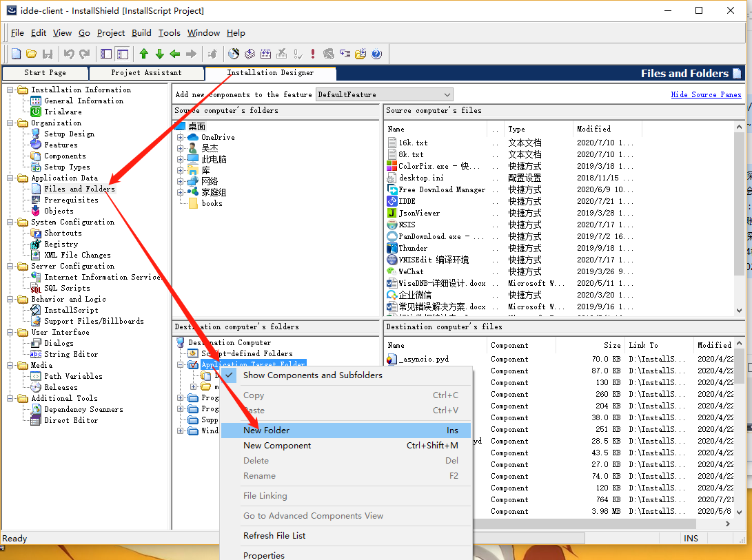This screenshot has height=560, width=752.
Task: Select Prerequisites under Application Data
Action: (71, 200)
